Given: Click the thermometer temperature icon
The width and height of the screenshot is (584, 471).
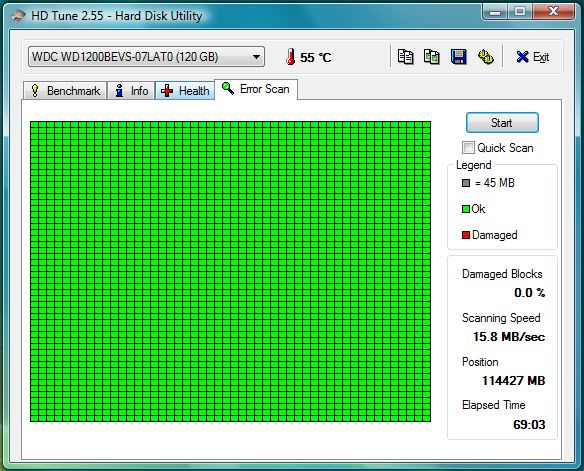Looking at the screenshot, I should pos(291,57).
